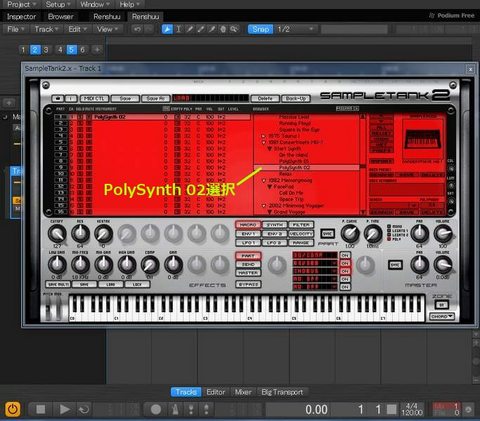Image resolution: width=480 pixels, height=421 pixels.
Task: Adjust the P. TIME knob
Action: point(373,234)
